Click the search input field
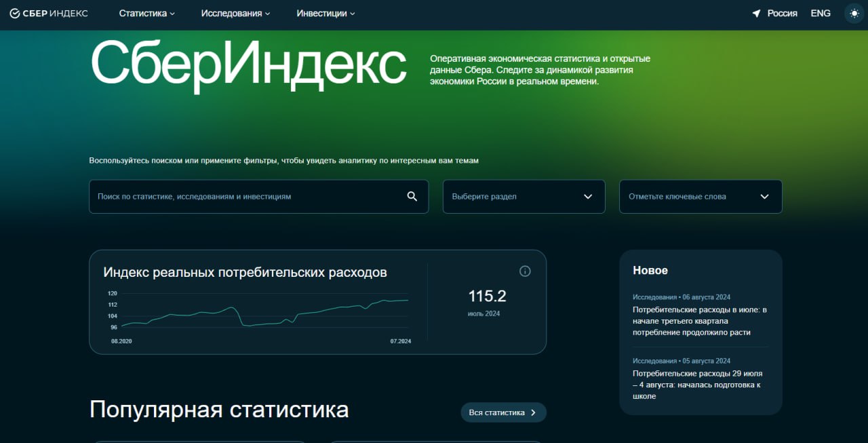 [237, 196]
